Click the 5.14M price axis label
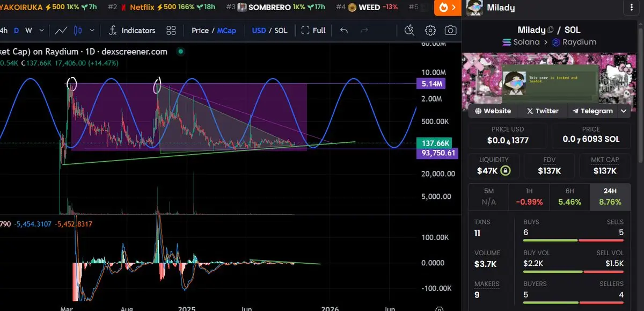This screenshot has height=311, width=644. (431, 84)
